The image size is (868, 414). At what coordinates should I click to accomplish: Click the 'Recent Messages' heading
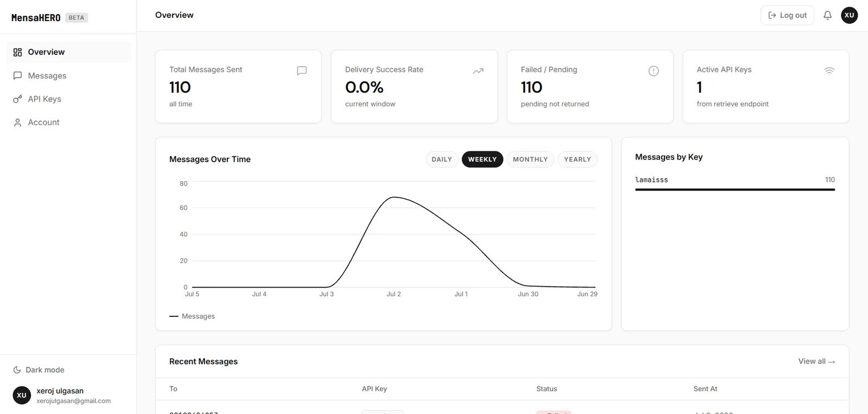pos(203,361)
